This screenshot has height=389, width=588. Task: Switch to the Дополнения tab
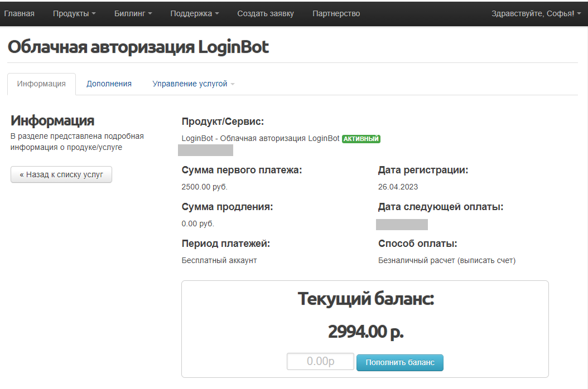[x=109, y=84]
